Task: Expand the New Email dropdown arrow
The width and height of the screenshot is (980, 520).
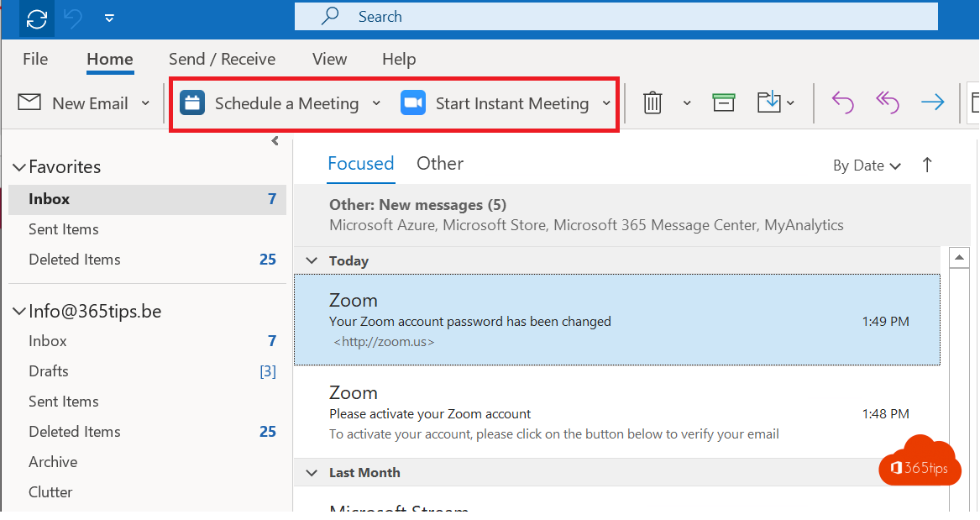Action: coord(145,102)
